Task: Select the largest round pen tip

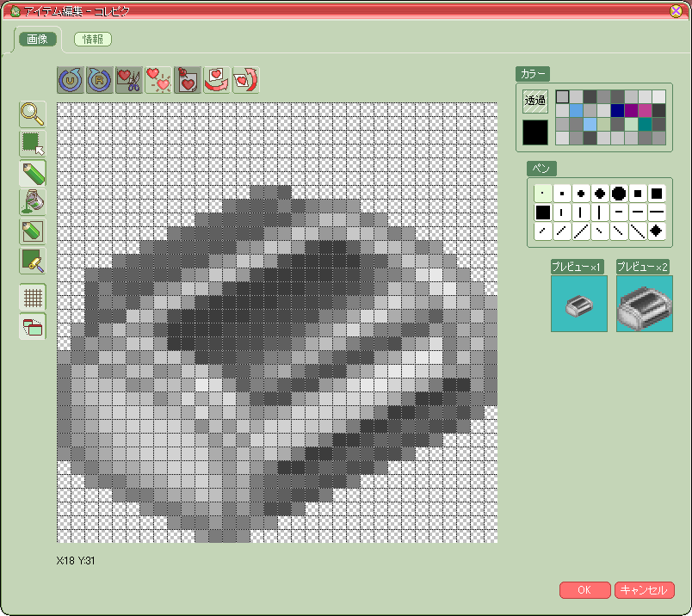Action: coord(618,193)
